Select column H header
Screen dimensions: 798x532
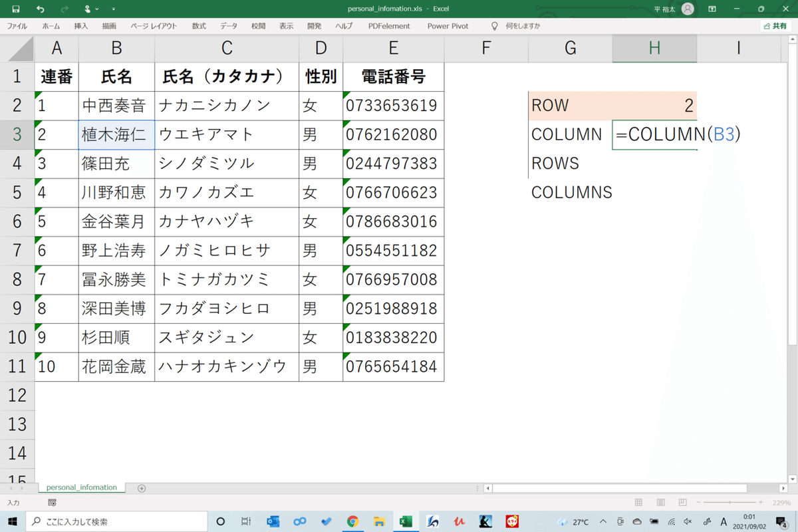click(654, 48)
